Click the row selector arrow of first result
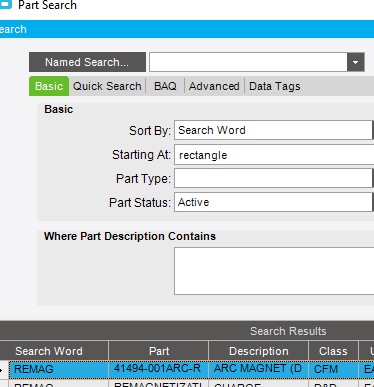 tap(4, 370)
